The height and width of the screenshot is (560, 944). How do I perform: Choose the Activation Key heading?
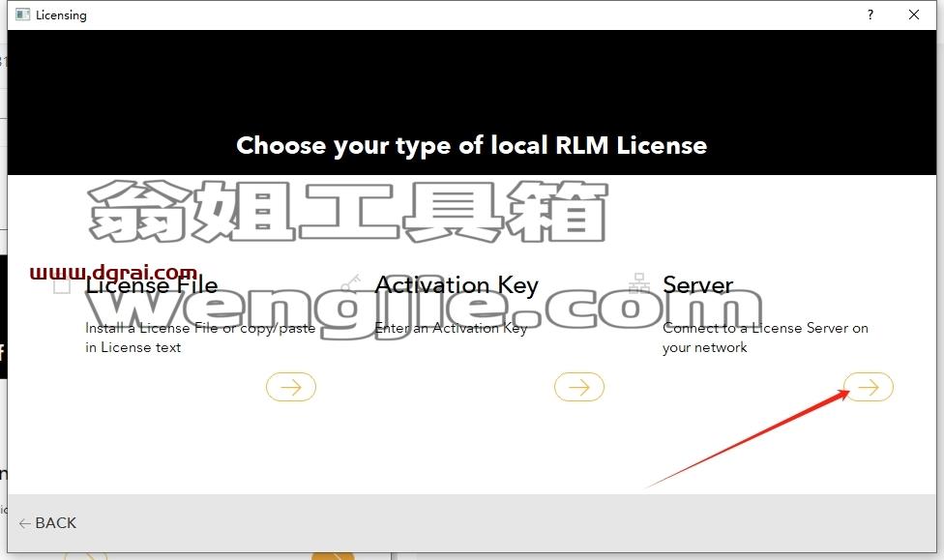457,285
